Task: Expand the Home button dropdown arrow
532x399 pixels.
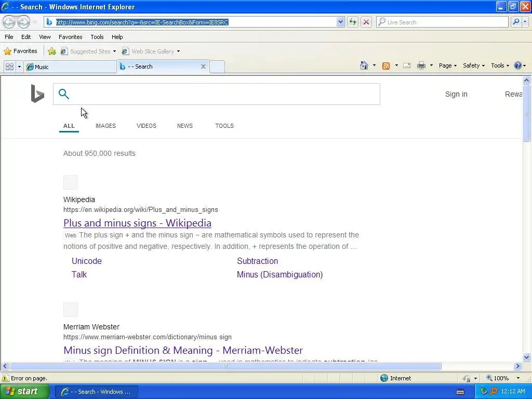Action: coord(374,65)
